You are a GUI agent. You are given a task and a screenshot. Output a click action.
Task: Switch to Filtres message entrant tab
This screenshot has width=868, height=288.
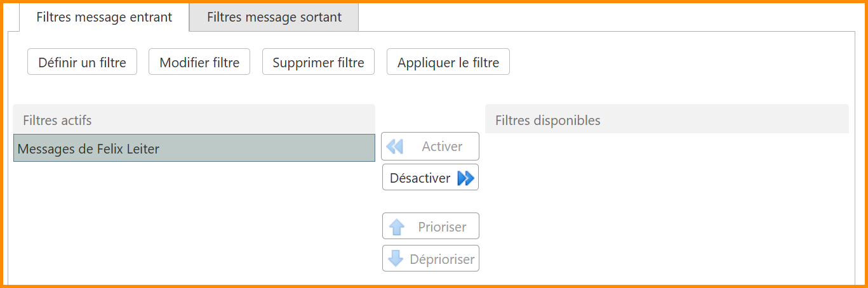(104, 17)
